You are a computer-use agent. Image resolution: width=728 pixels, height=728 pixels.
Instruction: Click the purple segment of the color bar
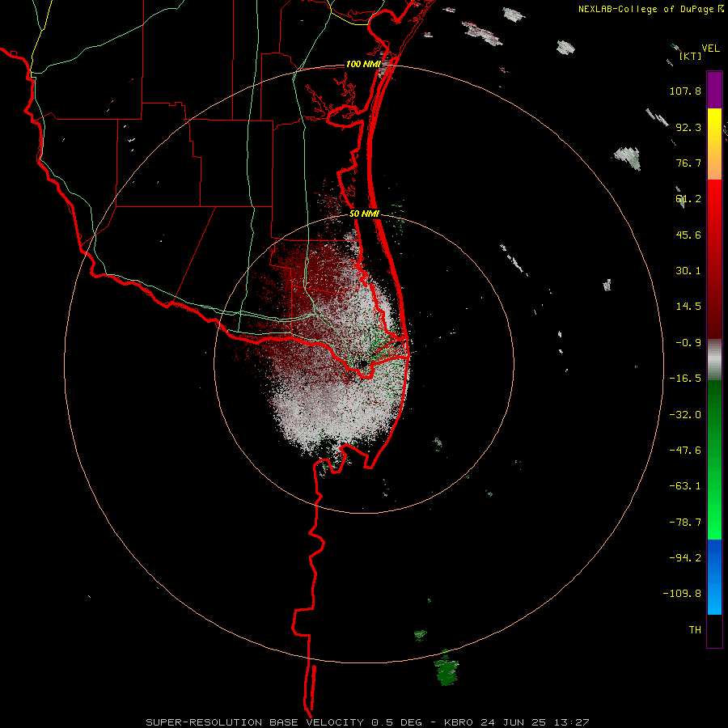[x=714, y=90]
